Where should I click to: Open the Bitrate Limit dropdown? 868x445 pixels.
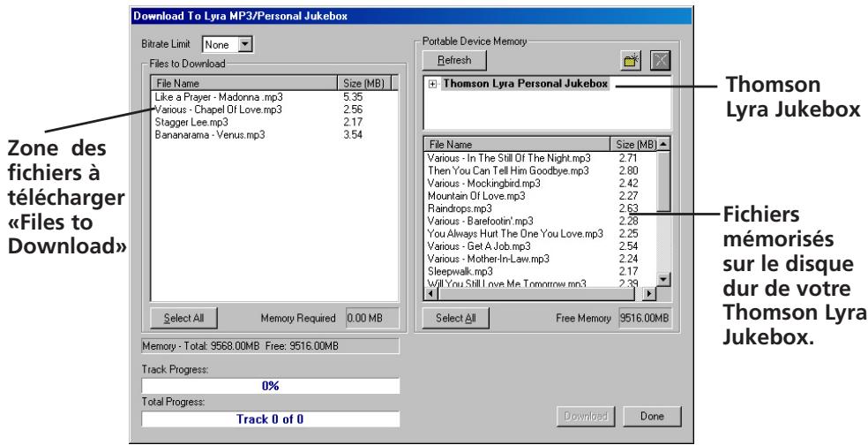[x=246, y=44]
